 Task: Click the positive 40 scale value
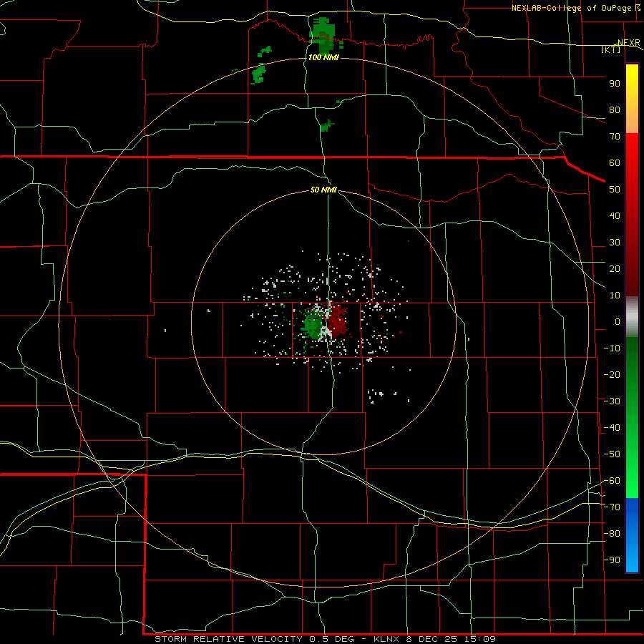pos(615,216)
